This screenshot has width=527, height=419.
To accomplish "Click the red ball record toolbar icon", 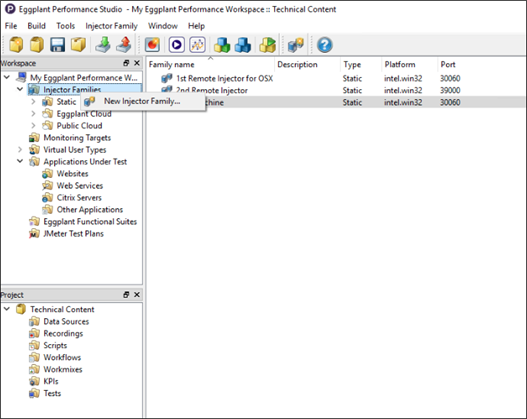I will 152,44.
